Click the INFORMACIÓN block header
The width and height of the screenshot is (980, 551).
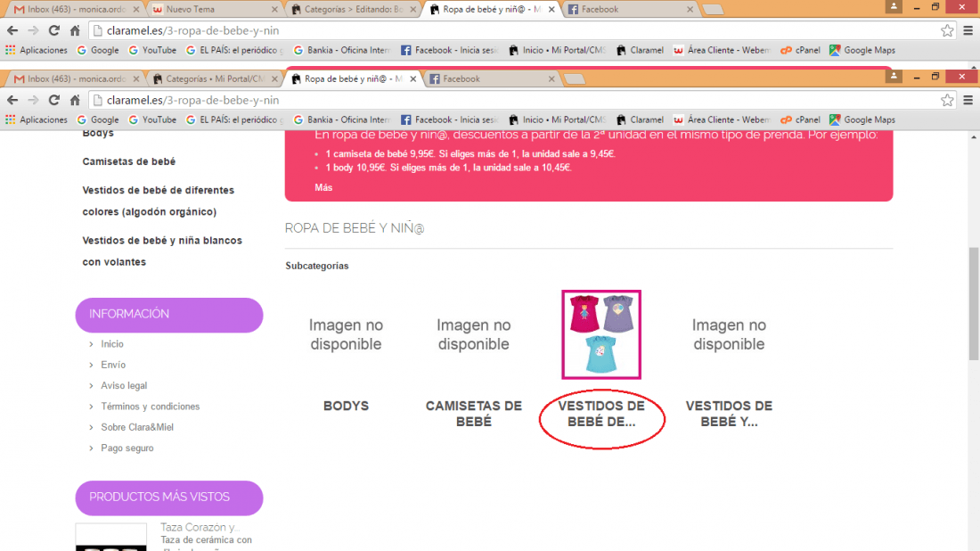click(168, 315)
